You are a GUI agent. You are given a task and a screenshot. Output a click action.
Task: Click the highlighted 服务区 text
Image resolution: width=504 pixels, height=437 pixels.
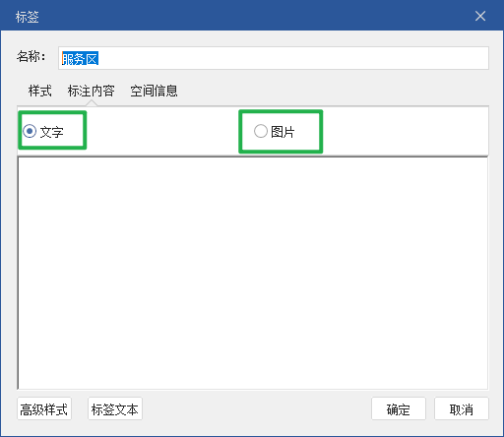80,59
